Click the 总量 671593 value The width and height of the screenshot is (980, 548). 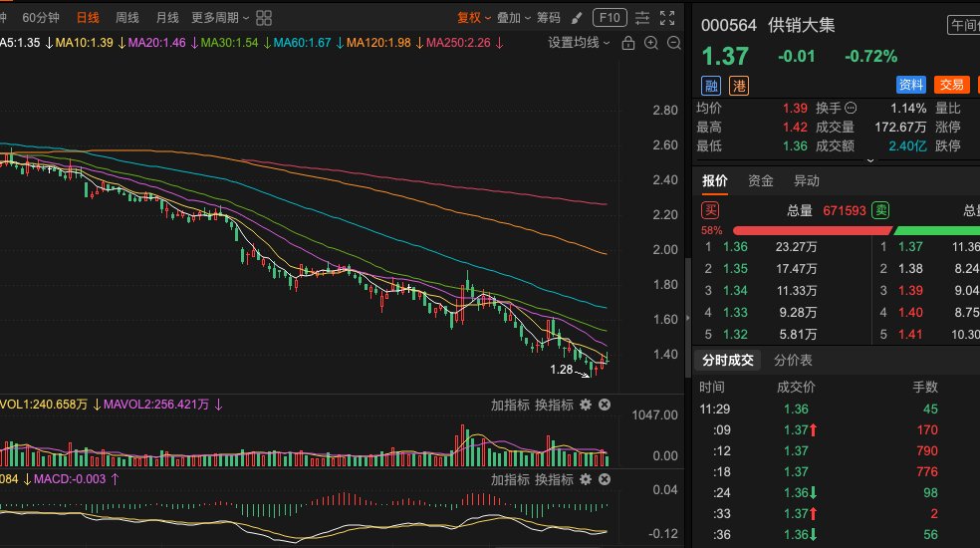point(845,211)
